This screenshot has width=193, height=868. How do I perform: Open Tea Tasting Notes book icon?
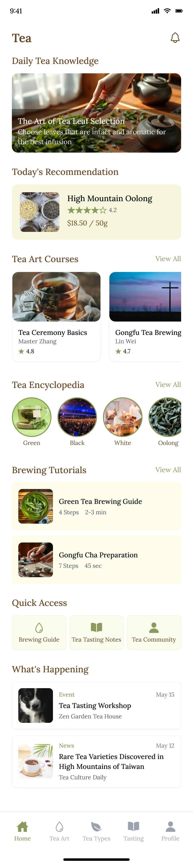[96, 627]
